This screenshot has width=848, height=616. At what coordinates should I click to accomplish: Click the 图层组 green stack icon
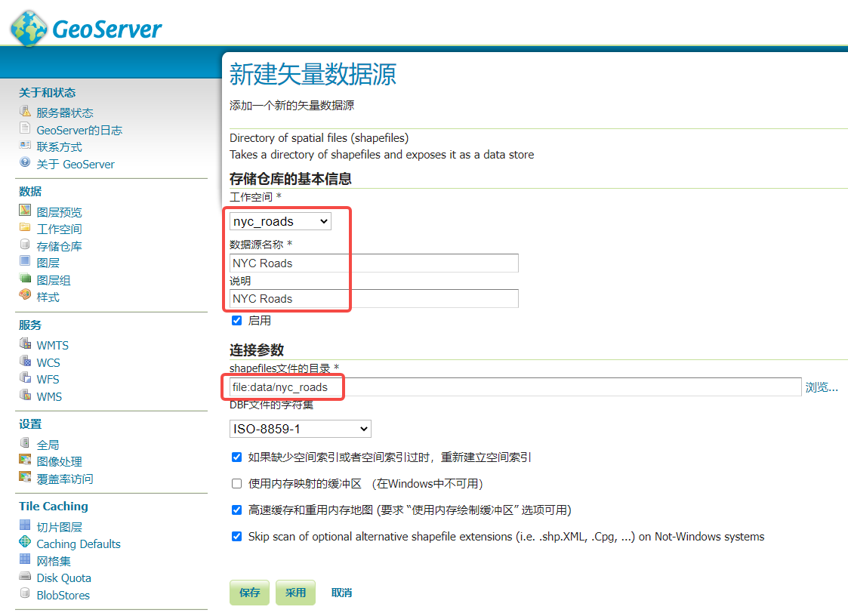pos(25,278)
